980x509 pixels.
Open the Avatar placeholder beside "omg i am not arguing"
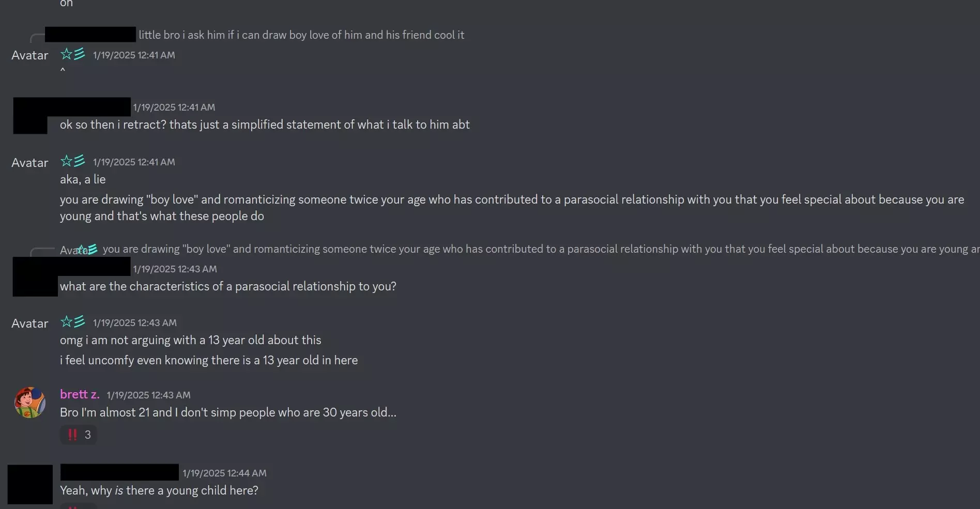point(30,323)
